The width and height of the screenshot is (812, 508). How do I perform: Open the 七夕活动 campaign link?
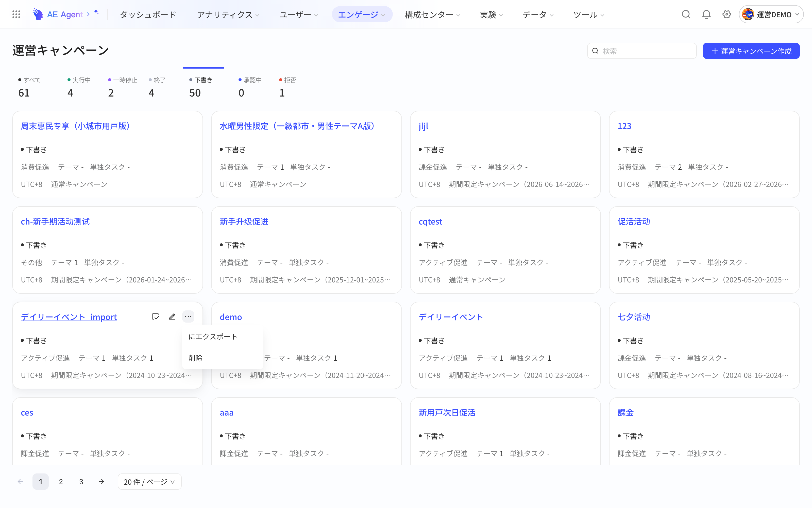(x=634, y=317)
